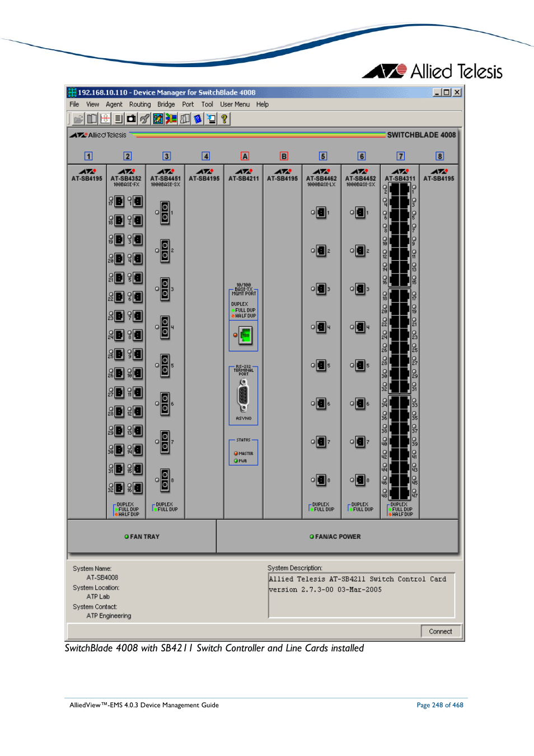This screenshot has height=756, width=534.
Task: Click the FAN/AC POWER status panel
Action: tap(337, 536)
